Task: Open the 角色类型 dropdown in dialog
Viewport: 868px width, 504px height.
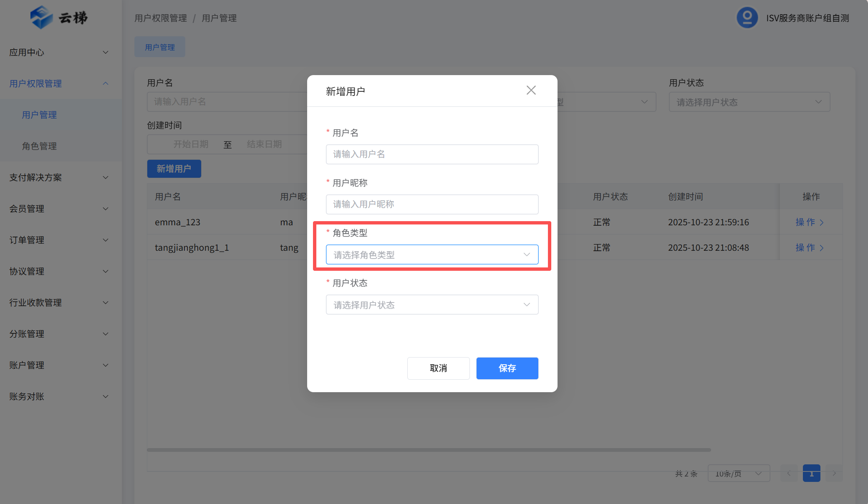Action: pyautogui.click(x=432, y=255)
